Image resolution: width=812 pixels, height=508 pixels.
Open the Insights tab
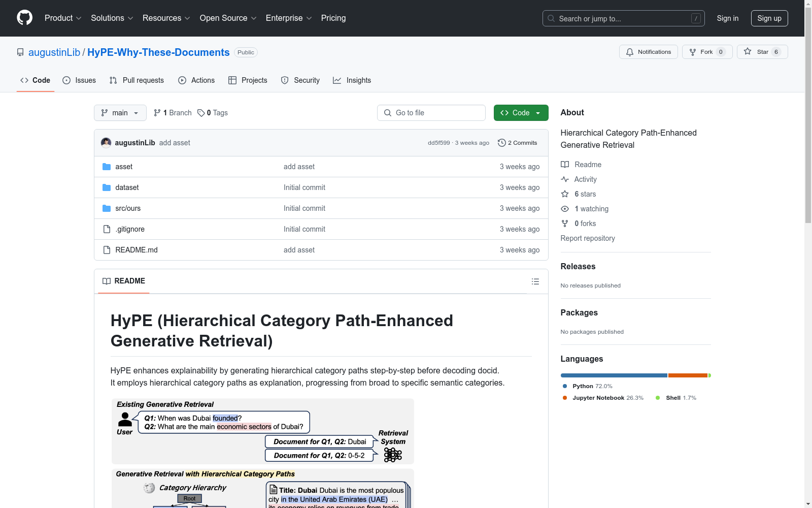pos(352,80)
